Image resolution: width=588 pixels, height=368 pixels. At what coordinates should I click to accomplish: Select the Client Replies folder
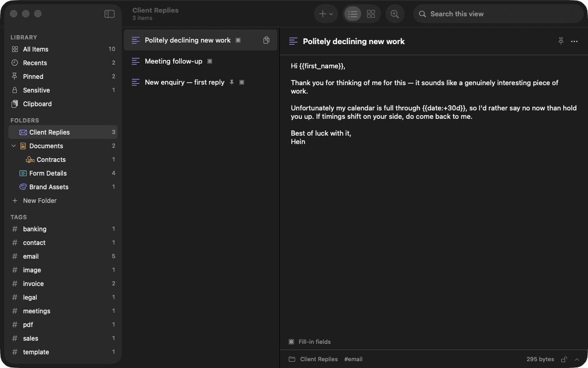click(x=63, y=132)
